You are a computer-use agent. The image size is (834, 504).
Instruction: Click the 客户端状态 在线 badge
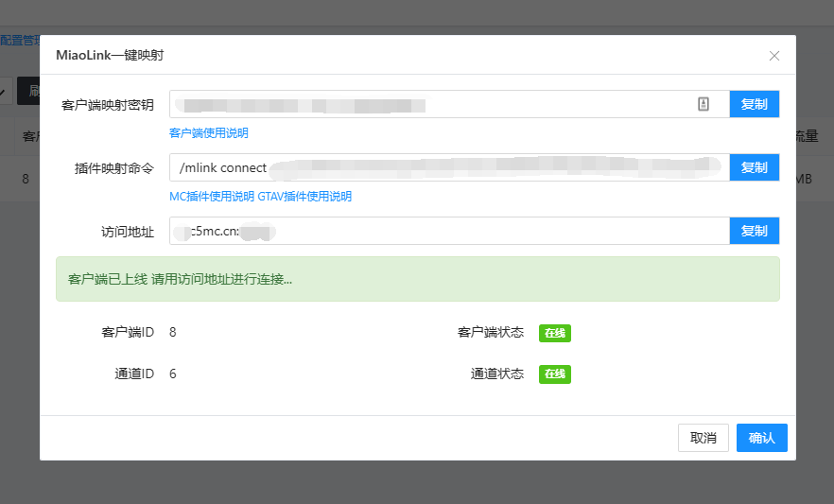click(555, 333)
